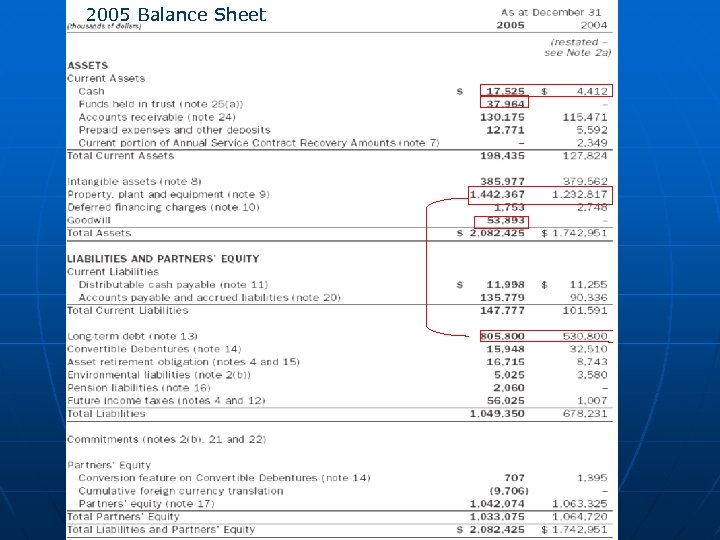Image resolution: width=720 pixels, height=540 pixels.
Task: Click Accounts payable 2004 value 90,336
Action: click(x=588, y=298)
